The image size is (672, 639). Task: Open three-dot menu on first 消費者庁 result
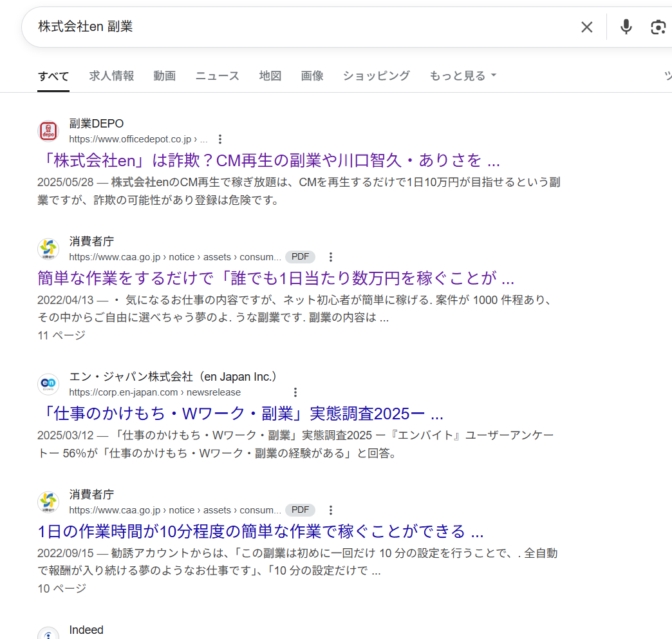(x=330, y=256)
